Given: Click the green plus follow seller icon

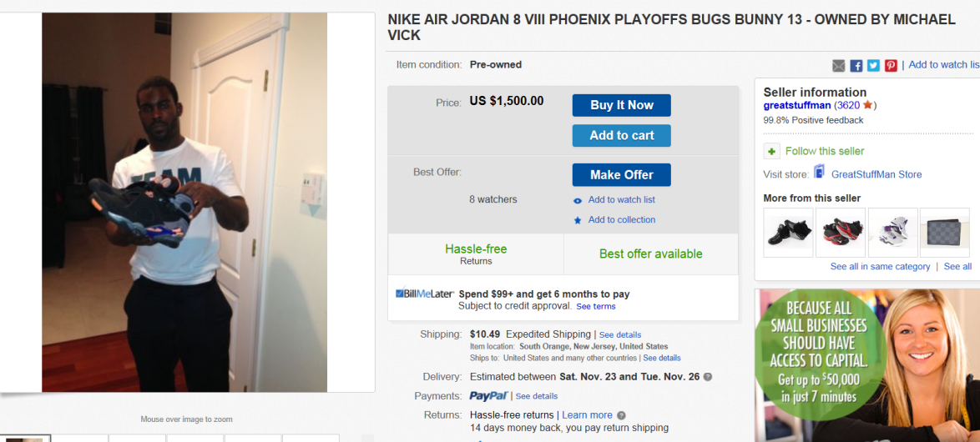Looking at the screenshot, I should coord(772,151).
